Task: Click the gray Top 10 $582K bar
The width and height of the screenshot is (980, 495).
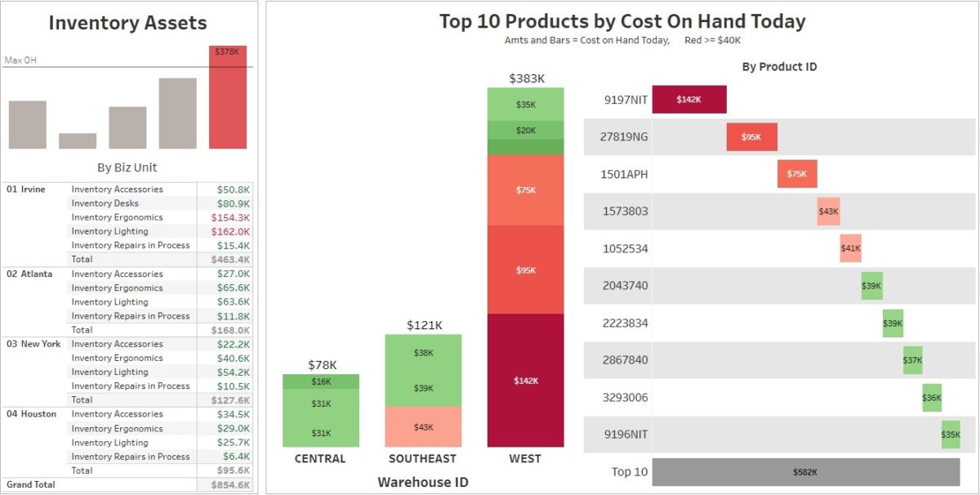Action: [805, 472]
